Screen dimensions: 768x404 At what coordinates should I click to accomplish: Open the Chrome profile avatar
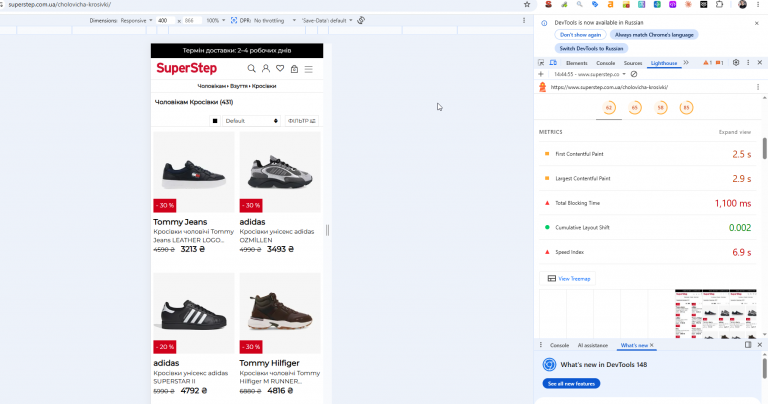743,4
